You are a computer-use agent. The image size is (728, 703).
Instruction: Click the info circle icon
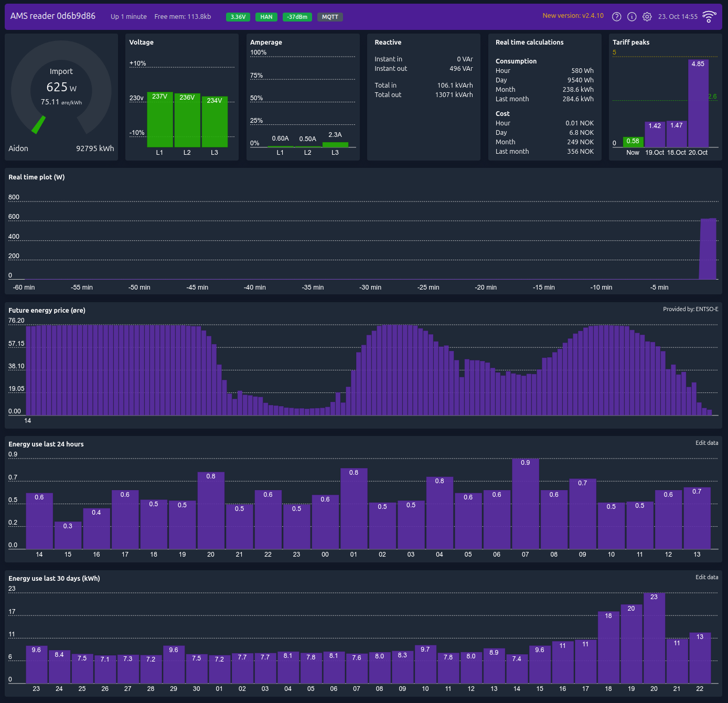[x=632, y=17]
